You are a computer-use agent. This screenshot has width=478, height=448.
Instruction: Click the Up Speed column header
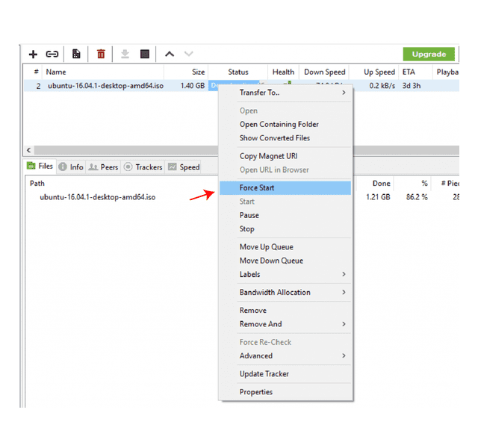point(373,72)
